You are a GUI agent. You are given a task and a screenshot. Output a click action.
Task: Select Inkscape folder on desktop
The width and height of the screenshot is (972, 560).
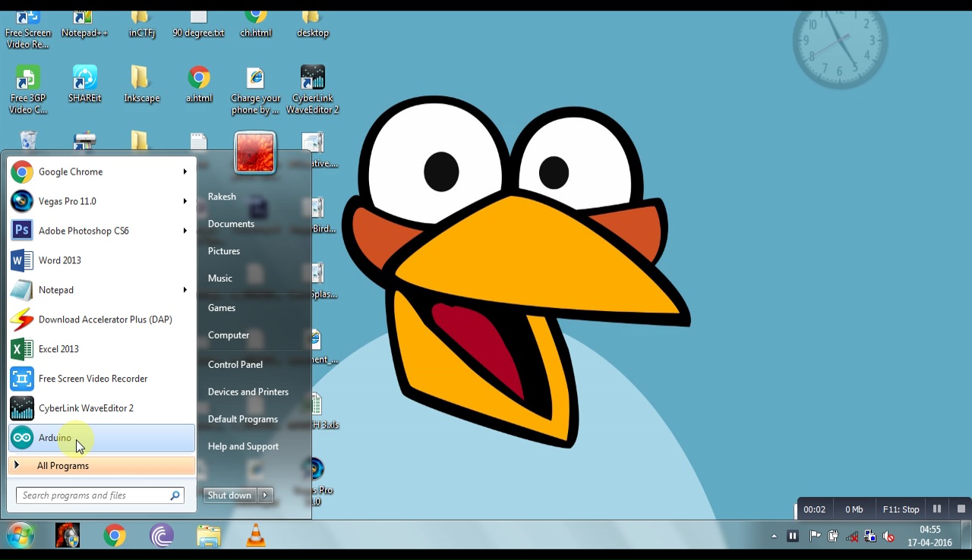point(141,85)
